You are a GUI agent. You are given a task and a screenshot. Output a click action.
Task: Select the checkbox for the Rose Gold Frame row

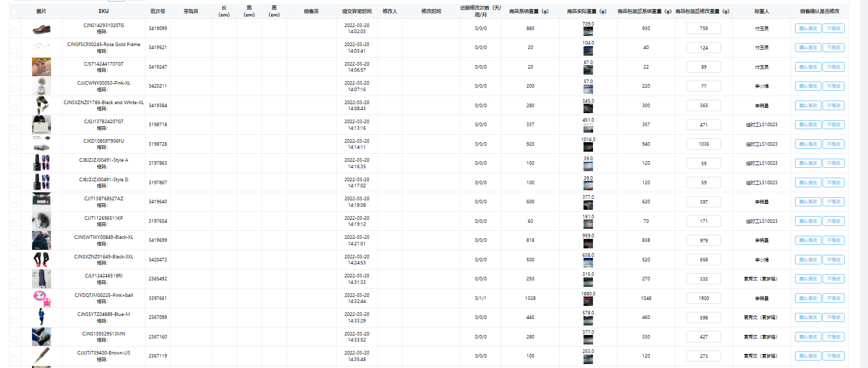14,50
